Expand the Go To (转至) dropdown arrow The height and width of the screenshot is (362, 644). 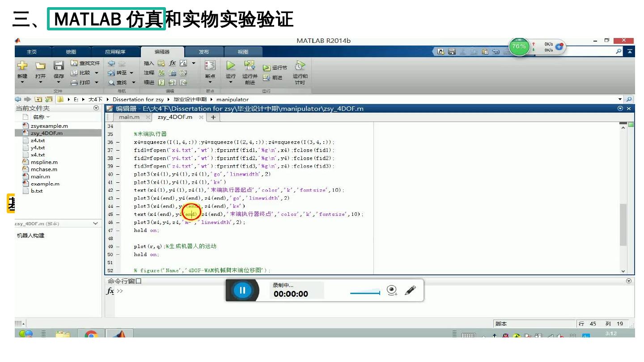click(131, 73)
